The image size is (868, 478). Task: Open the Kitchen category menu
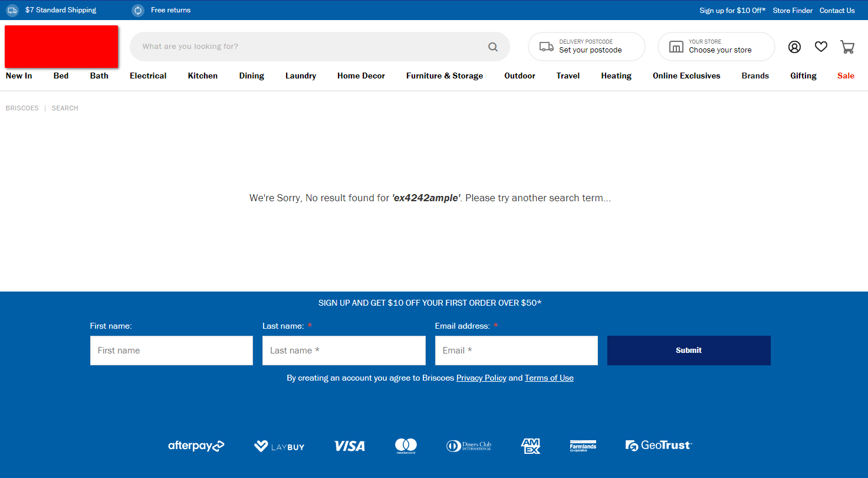pyautogui.click(x=203, y=76)
